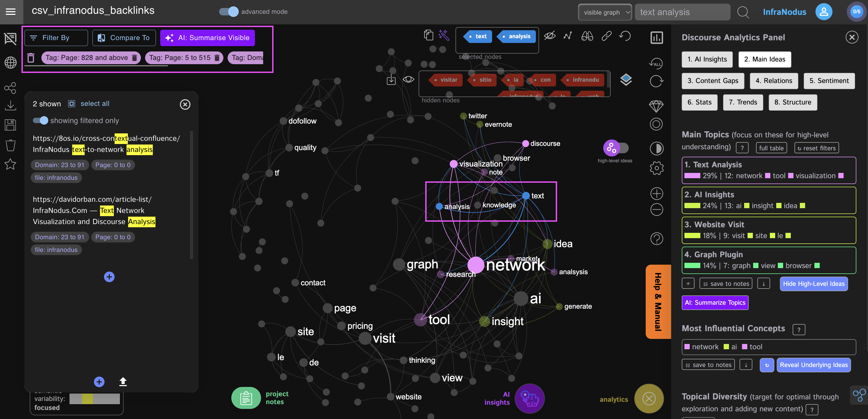This screenshot has width=868, height=419.
Task: Click the bar chart analytics icon
Action: tap(657, 38)
